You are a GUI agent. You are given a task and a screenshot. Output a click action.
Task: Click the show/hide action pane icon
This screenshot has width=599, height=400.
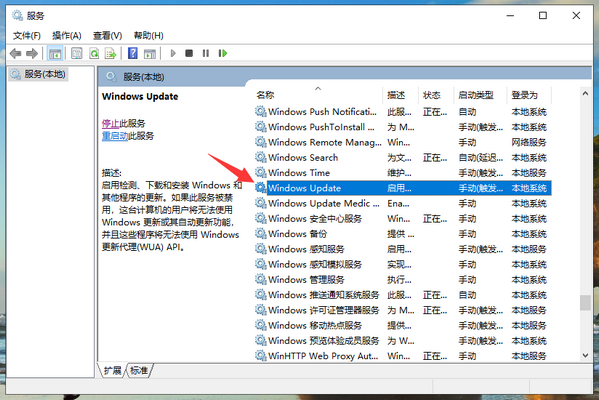coord(150,53)
